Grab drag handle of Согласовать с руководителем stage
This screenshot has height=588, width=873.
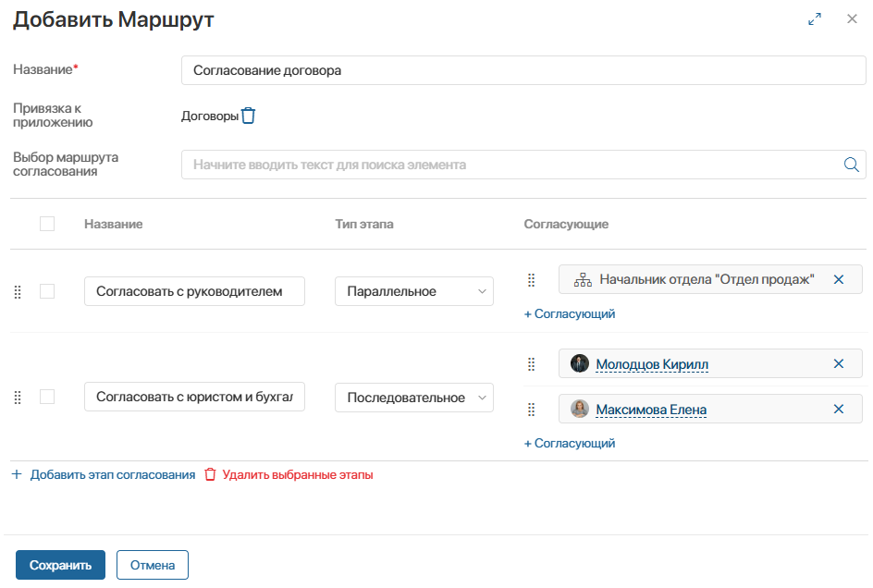click(18, 292)
